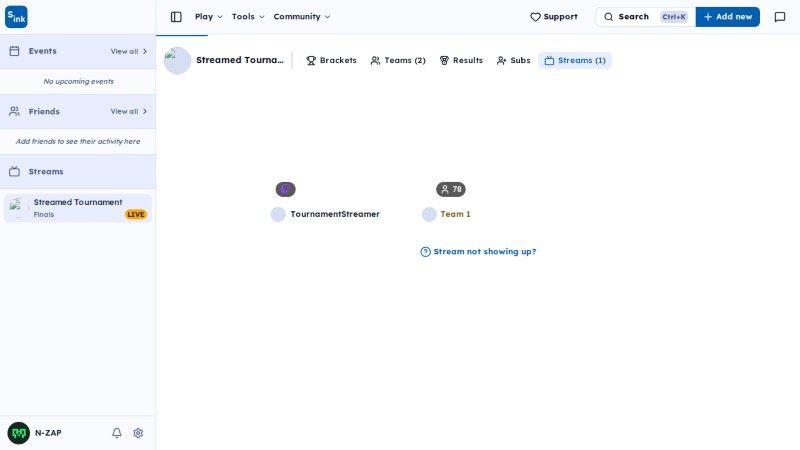The height and width of the screenshot is (450, 800).
Task: Open the sendou.ink logo home
Action: 16,17
